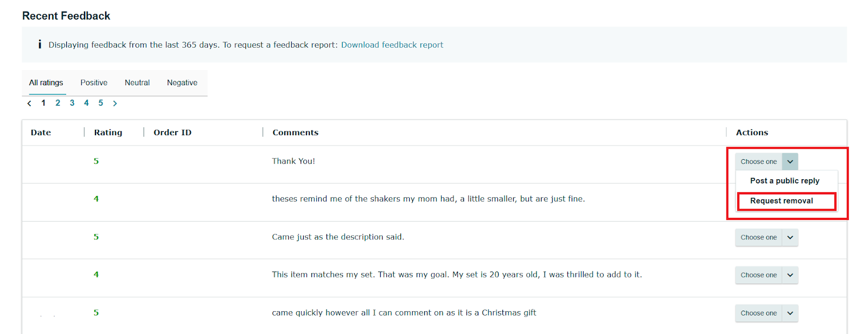Go to next page using right chevron
The image size is (868, 334).
coord(115,103)
